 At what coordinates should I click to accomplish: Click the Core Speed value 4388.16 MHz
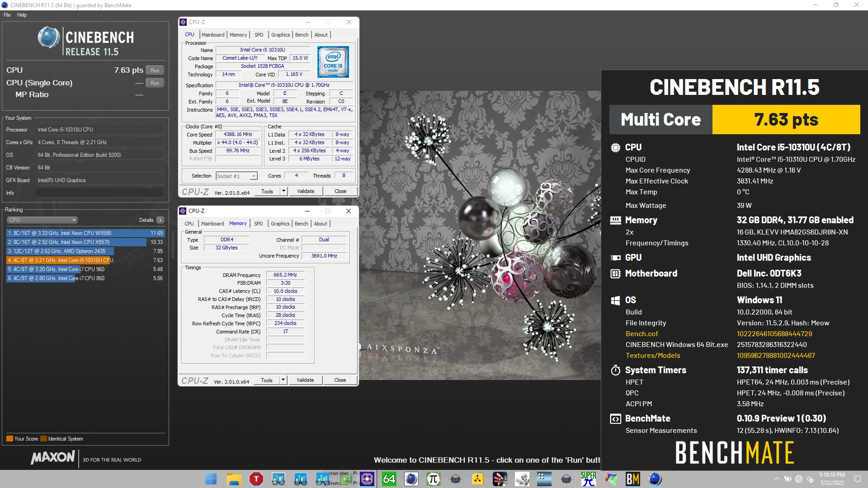(238, 134)
